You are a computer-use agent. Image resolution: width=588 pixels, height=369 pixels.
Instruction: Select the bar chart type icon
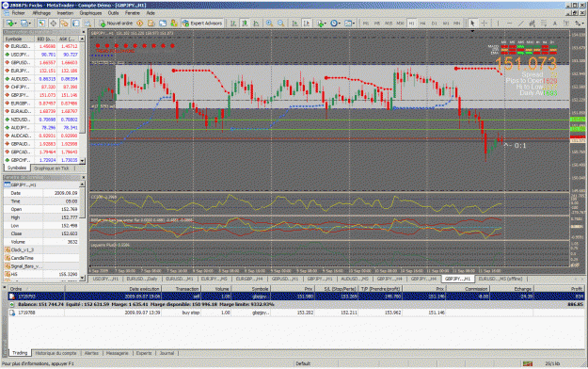tap(233, 24)
